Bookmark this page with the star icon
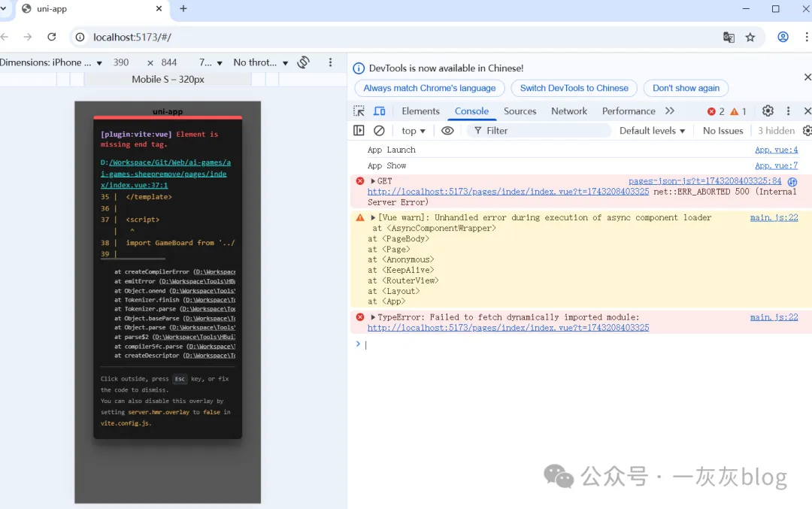Viewport: 812px width, 509px height. tap(750, 37)
